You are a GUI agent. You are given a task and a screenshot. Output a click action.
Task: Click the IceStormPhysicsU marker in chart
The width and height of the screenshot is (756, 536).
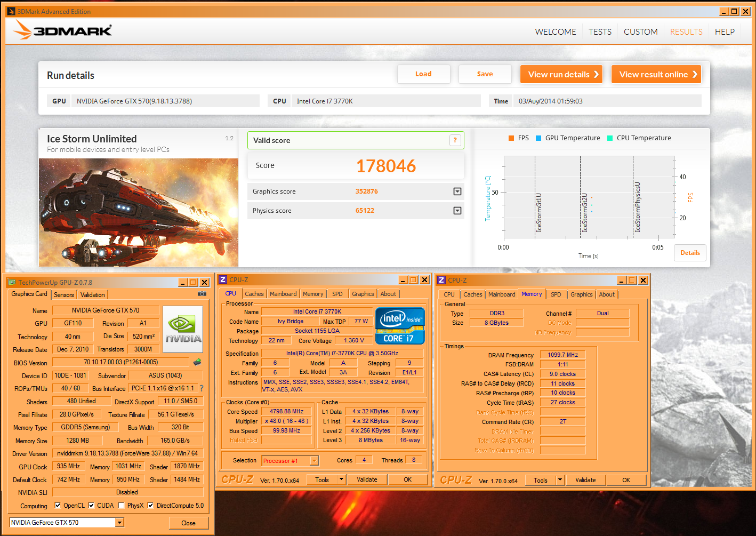point(637,207)
